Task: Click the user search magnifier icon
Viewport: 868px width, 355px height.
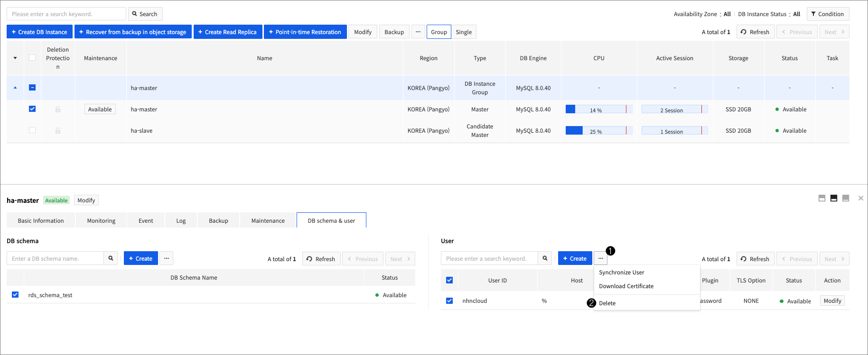Action: [x=545, y=258]
